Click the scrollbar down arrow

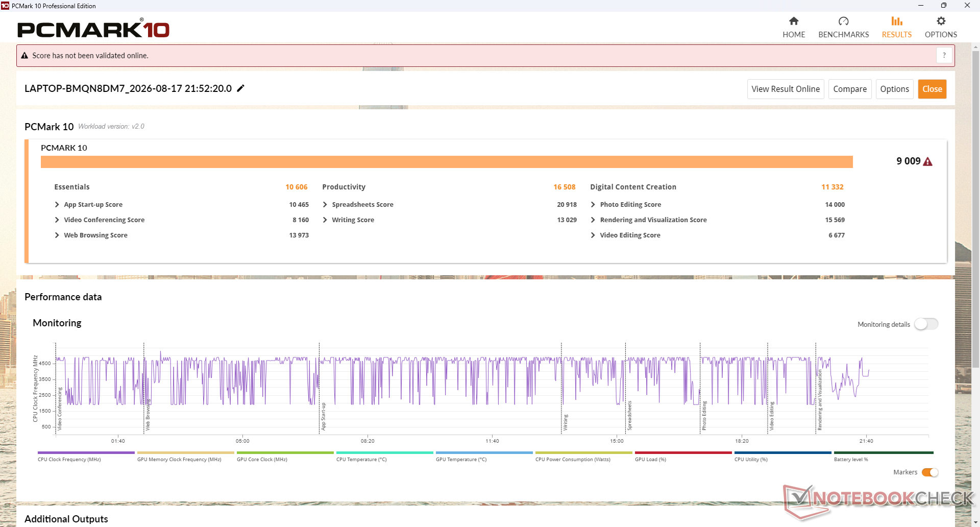click(975, 522)
